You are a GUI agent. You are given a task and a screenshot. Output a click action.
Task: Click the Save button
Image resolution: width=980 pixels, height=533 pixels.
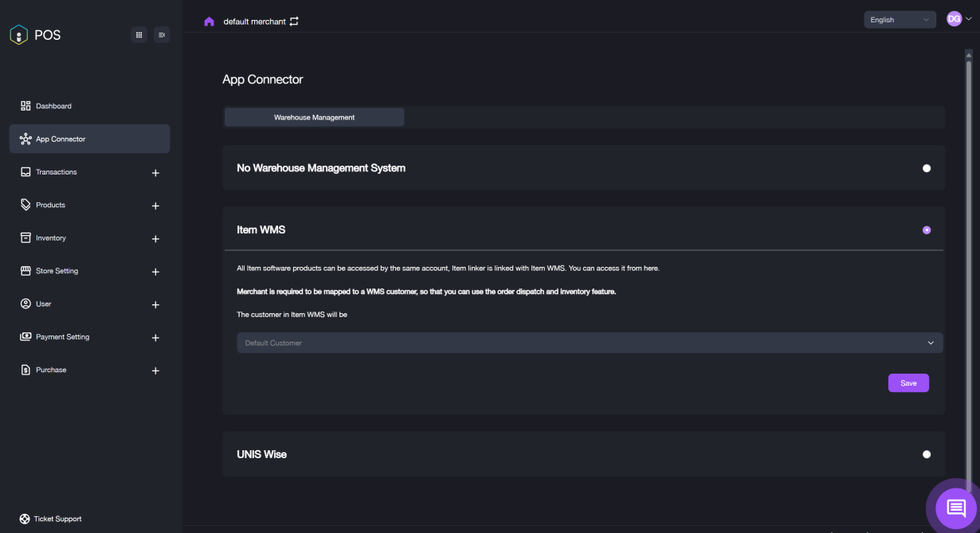(908, 383)
